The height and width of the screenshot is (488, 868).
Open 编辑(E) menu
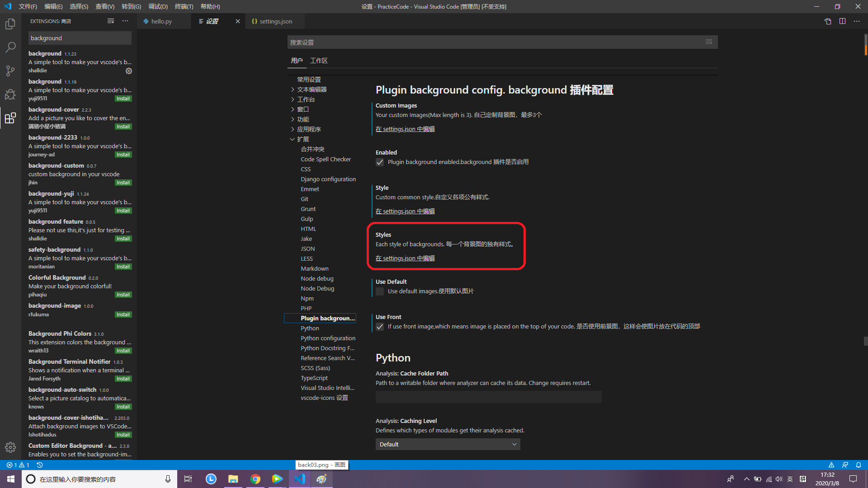tap(53, 6)
